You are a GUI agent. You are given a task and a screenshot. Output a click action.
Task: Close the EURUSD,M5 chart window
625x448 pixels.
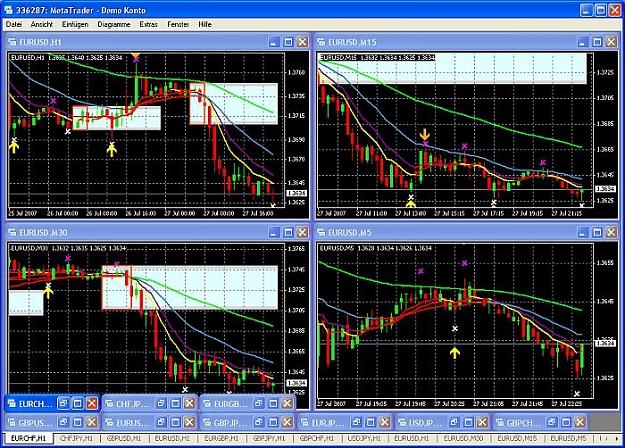[x=611, y=232]
